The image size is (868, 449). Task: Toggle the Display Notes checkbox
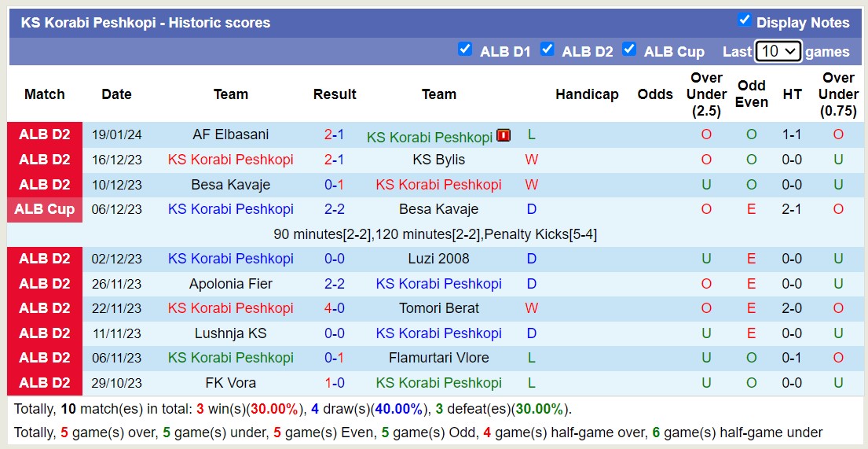(745, 20)
